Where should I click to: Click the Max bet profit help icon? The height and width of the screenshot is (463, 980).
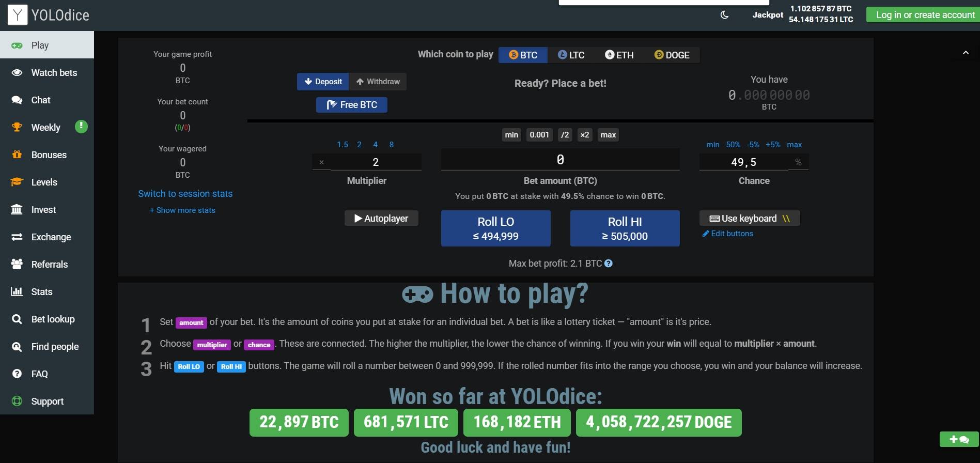[x=609, y=264]
